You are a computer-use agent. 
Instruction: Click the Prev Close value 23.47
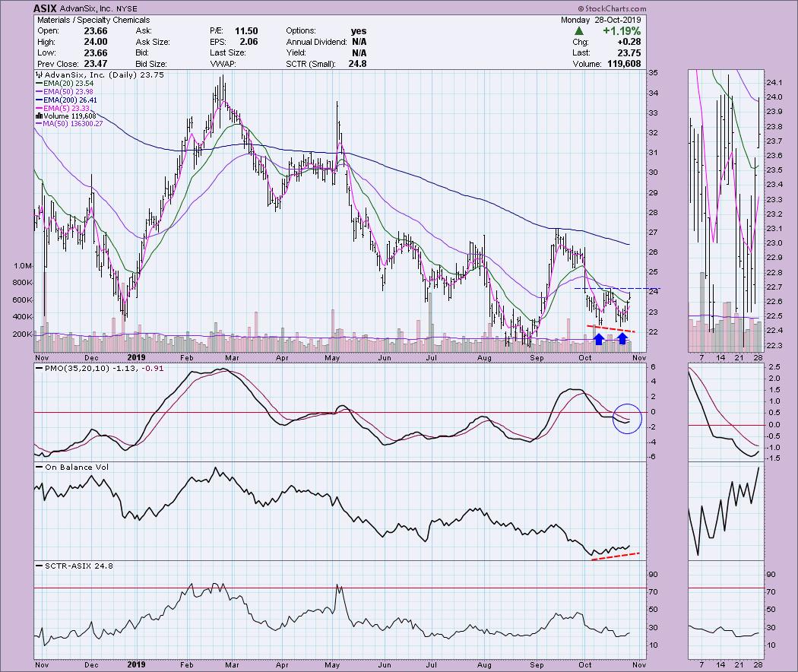point(95,64)
